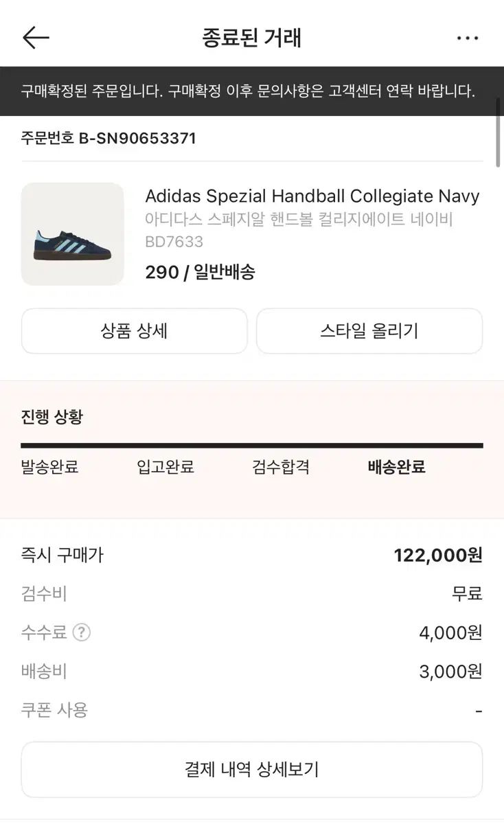Tap the Adidas Spezial Handball product title
This screenshot has width=504, height=824.
[312, 196]
